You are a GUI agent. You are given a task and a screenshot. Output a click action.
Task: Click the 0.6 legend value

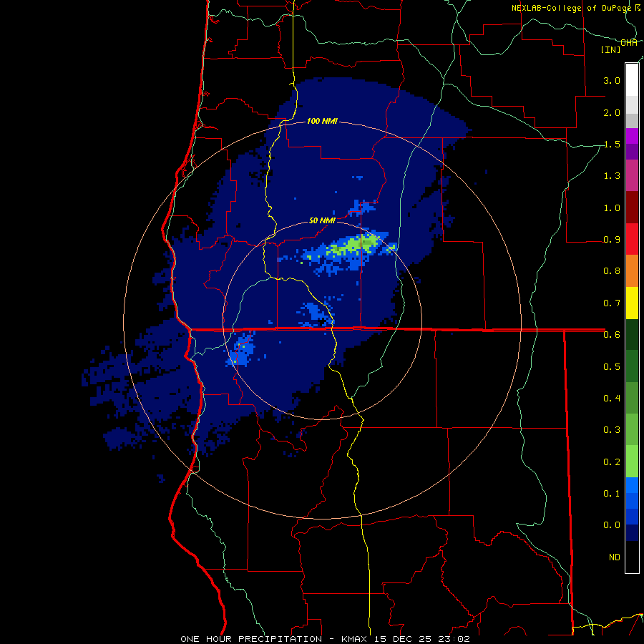click(612, 335)
